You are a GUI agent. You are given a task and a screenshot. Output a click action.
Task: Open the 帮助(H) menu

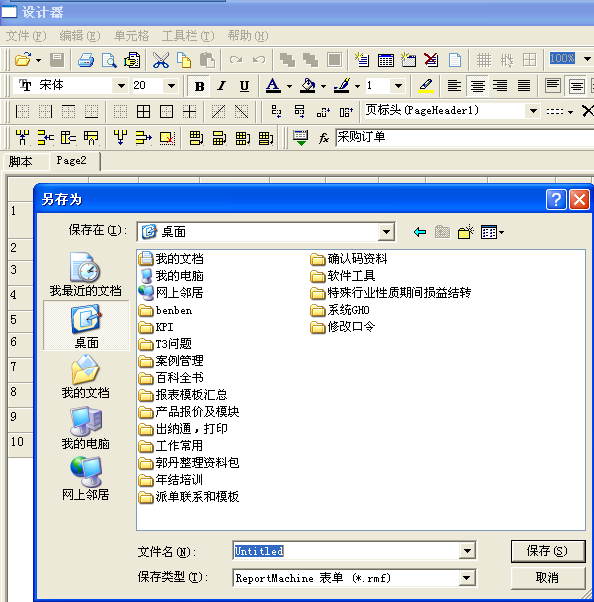coord(248,36)
